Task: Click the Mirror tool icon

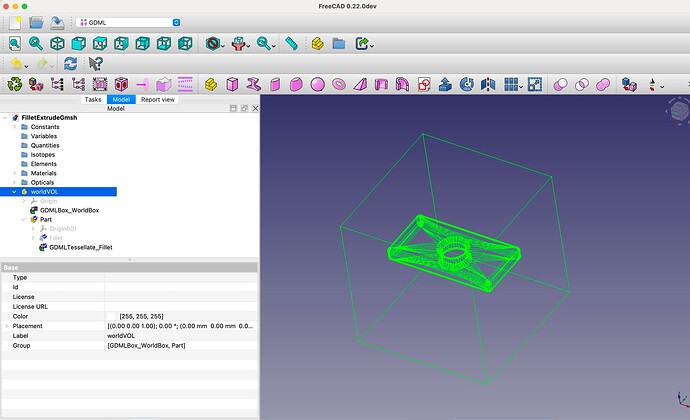Action: 488,84
